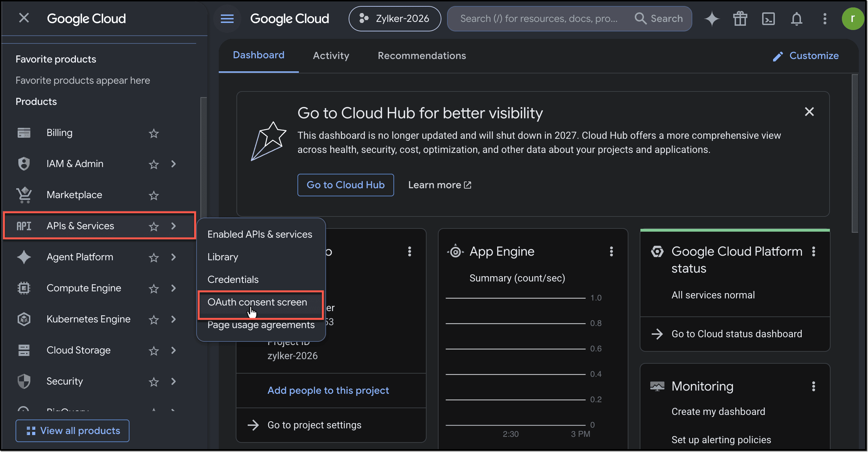Click the Cloud Storage icon
868x452 pixels.
pos(24,350)
